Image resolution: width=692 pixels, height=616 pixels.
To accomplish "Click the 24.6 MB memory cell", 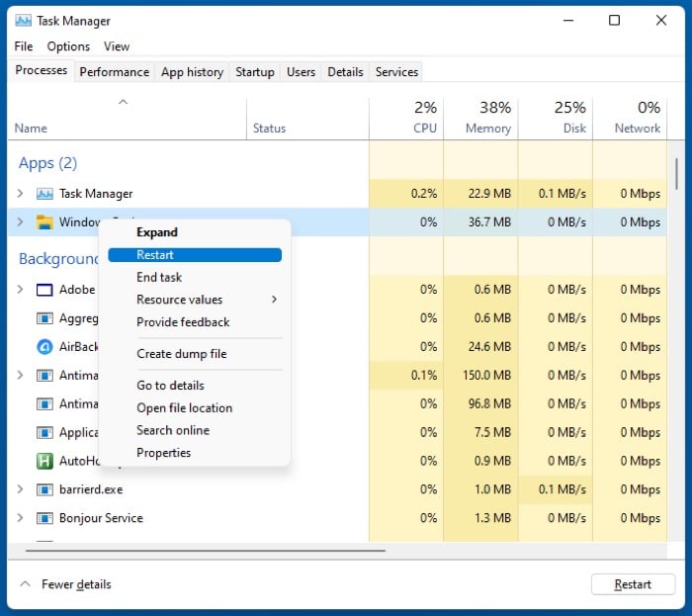I will tap(480, 347).
